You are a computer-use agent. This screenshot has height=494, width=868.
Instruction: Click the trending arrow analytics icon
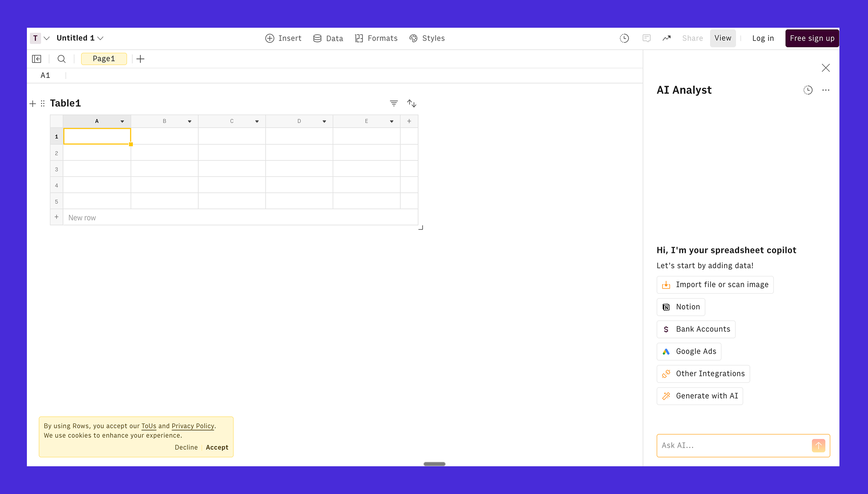pyautogui.click(x=667, y=38)
